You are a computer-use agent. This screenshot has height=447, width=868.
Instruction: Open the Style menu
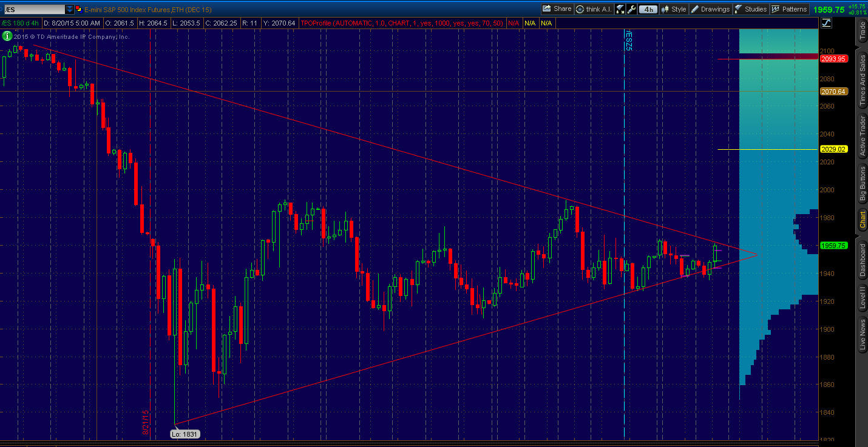point(674,9)
